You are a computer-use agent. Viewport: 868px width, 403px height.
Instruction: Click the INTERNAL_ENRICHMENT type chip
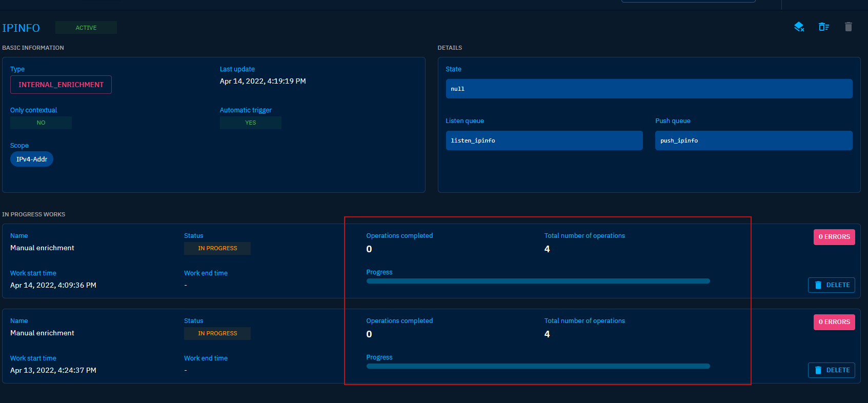(61, 85)
